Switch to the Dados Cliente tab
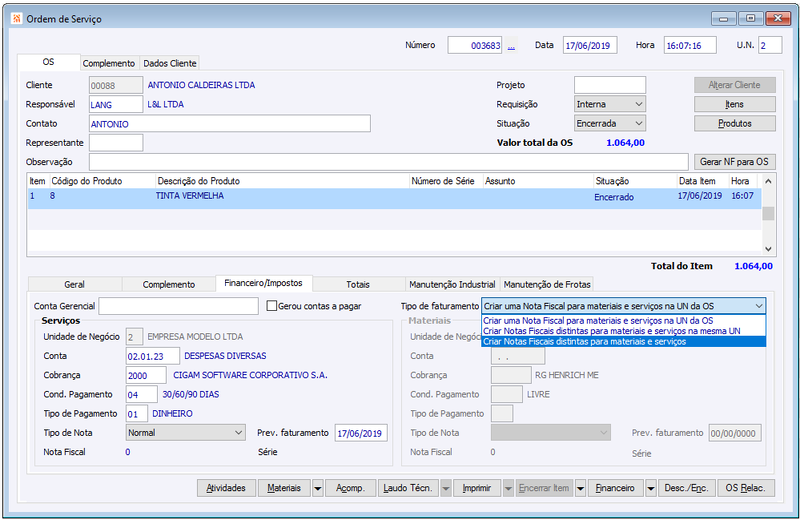Image resolution: width=800 pixels, height=520 pixels. point(170,63)
